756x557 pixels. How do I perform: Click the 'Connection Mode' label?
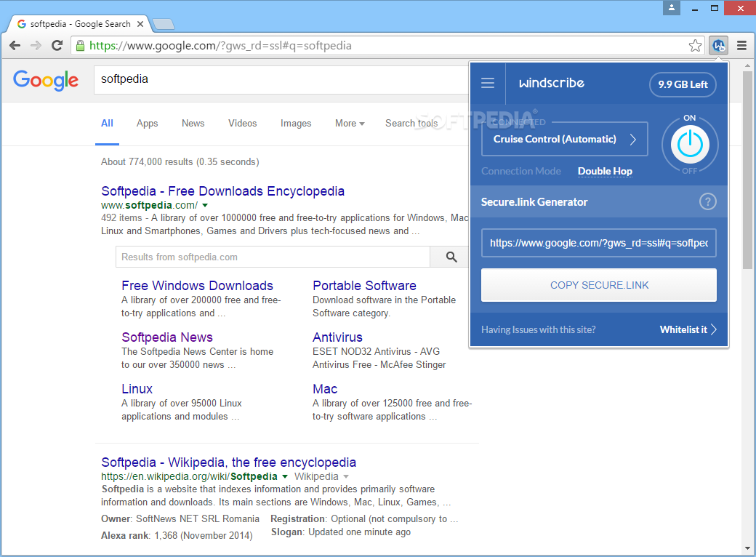click(x=520, y=171)
